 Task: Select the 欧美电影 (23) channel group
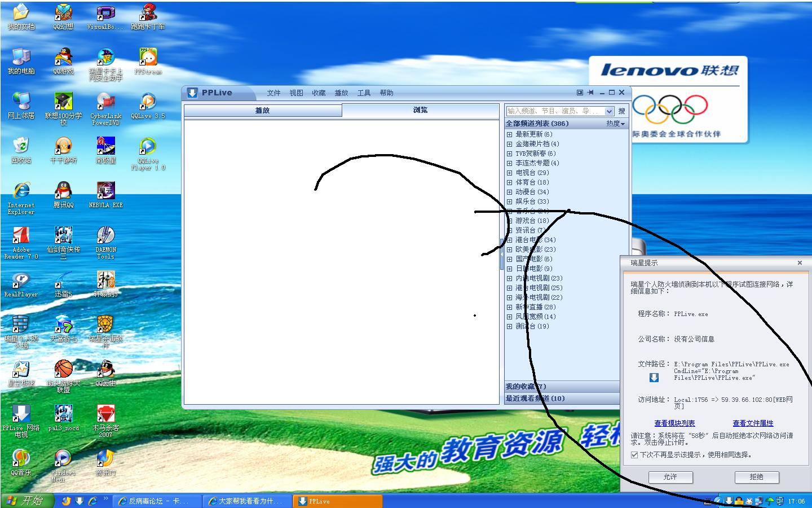(x=535, y=249)
